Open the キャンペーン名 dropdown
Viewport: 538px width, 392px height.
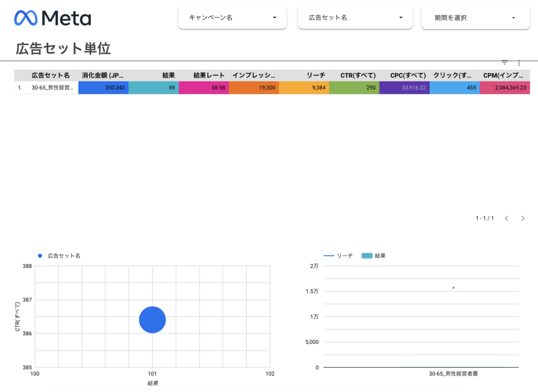(232, 18)
